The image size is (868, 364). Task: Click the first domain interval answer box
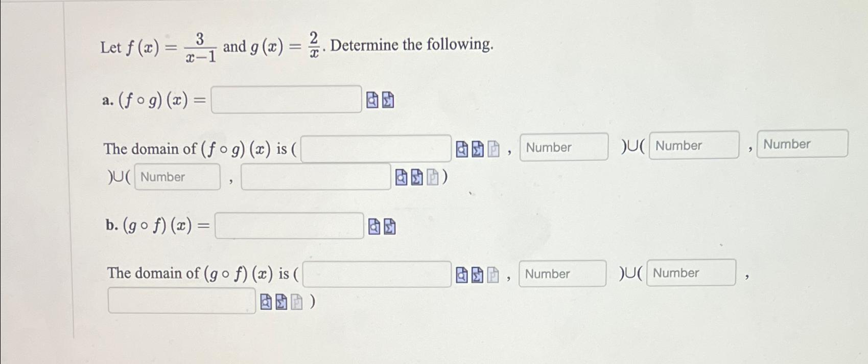click(376, 148)
